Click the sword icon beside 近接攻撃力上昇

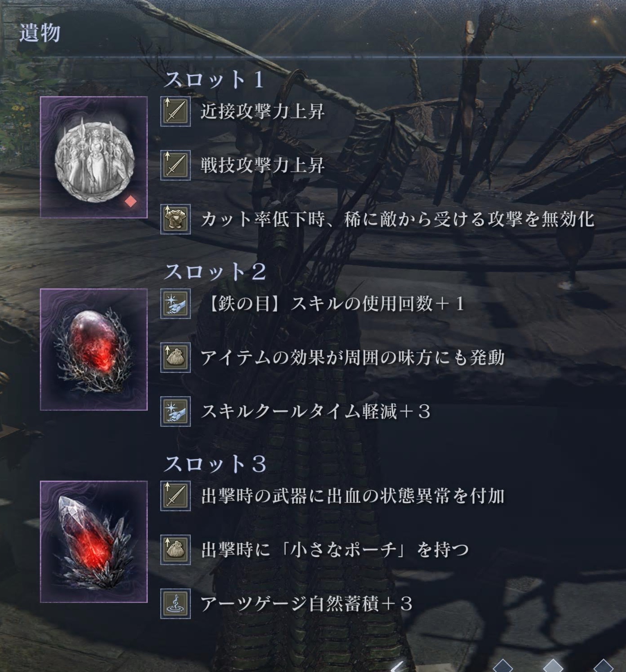pyautogui.click(x=176, y=111)
